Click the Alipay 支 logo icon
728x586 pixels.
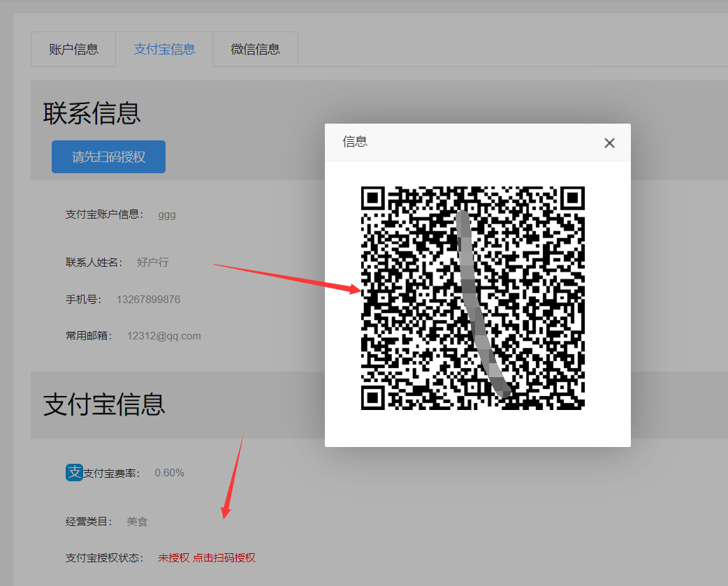coord(74,472)
